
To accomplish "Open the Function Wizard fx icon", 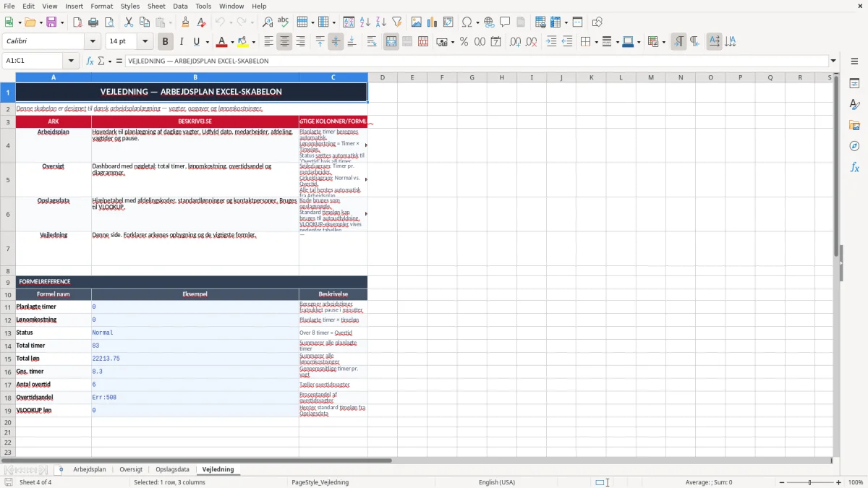I will [x=90, y=61].
